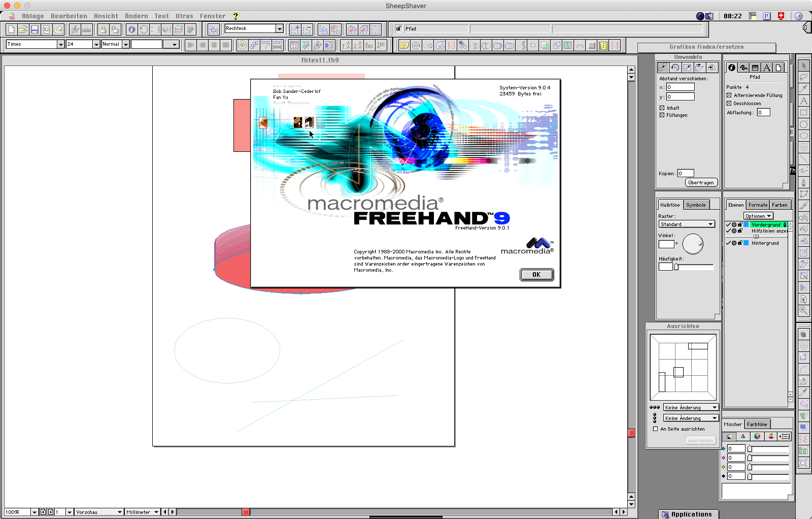Select the Zoom magnifier tool in toolbox
Screen dimensions: 812x519
804,310
